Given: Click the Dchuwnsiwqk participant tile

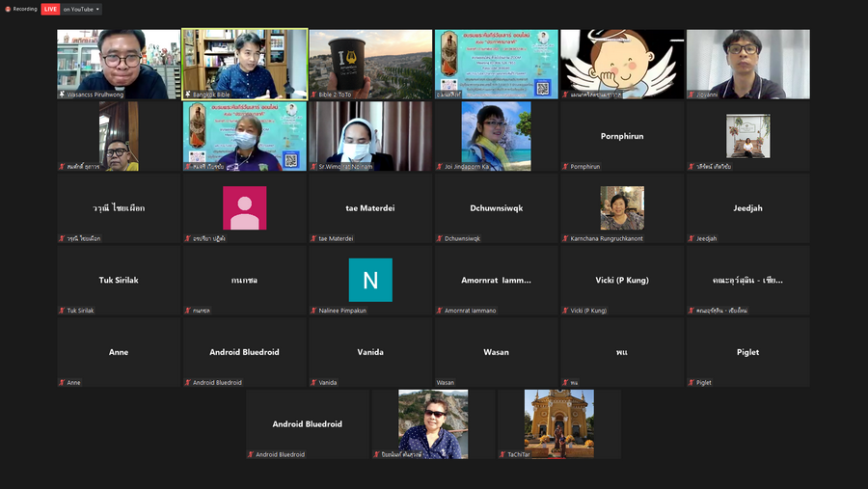Looking at the screenshot, I should click(x=496, y=207).
